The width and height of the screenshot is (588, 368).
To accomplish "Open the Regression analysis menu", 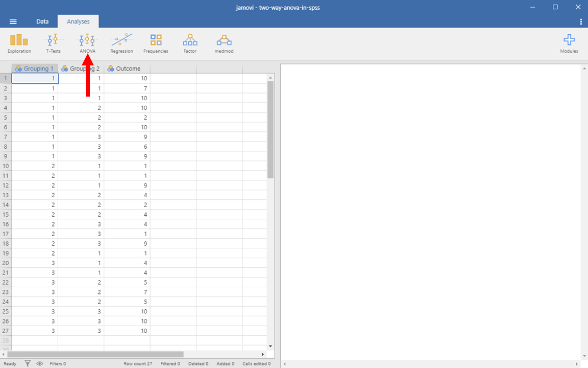I will [x=121, y=43].
